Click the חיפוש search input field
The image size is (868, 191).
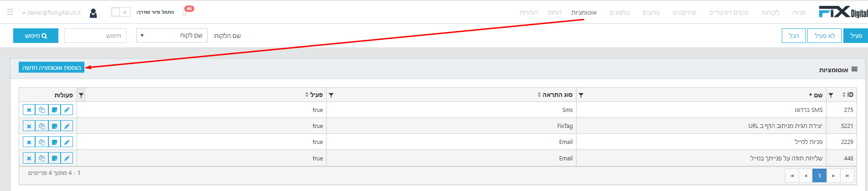tap(95, 36)
